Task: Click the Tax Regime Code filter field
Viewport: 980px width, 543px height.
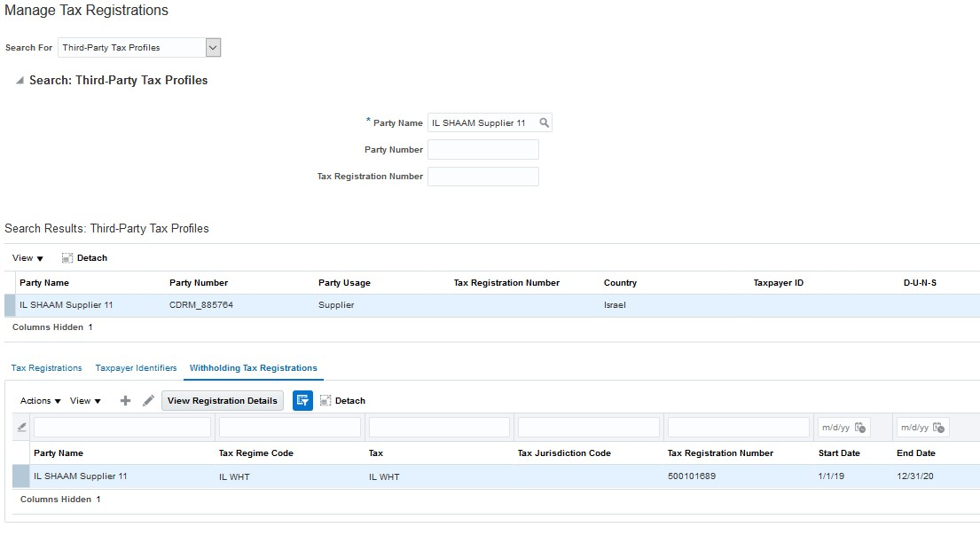Action: click(x=290, y=428)
